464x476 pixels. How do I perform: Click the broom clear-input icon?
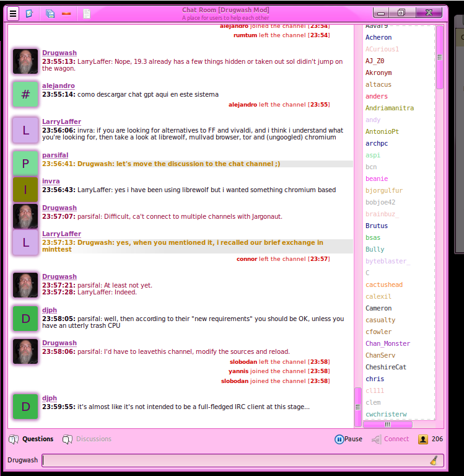click(x=434, y=461)
